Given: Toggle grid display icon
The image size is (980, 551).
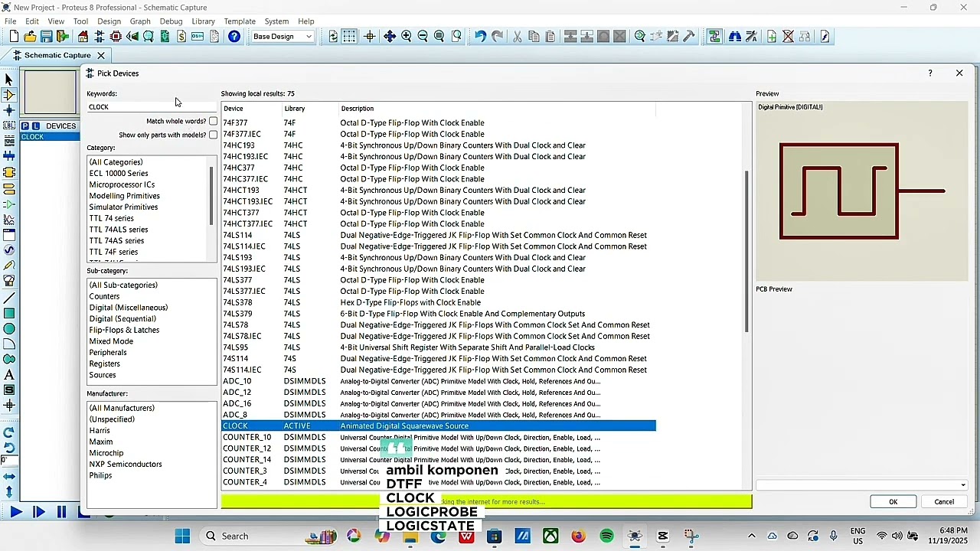Looking at the screenshot, I should pos(349,37).
